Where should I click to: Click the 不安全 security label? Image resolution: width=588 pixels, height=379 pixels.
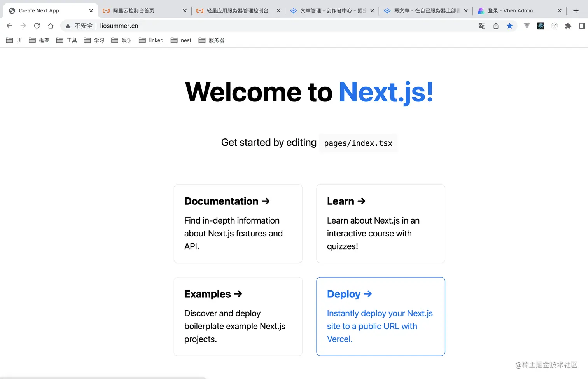pos(84,26)
